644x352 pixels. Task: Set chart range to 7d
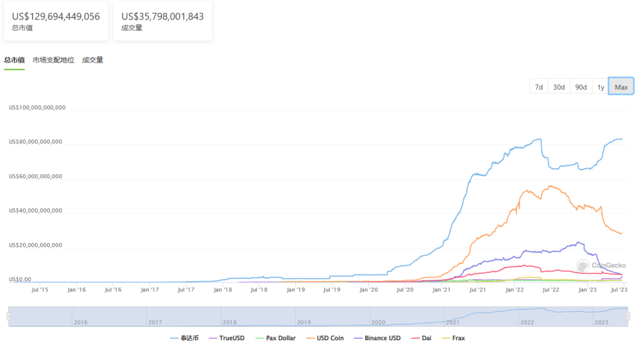[538, 87]
